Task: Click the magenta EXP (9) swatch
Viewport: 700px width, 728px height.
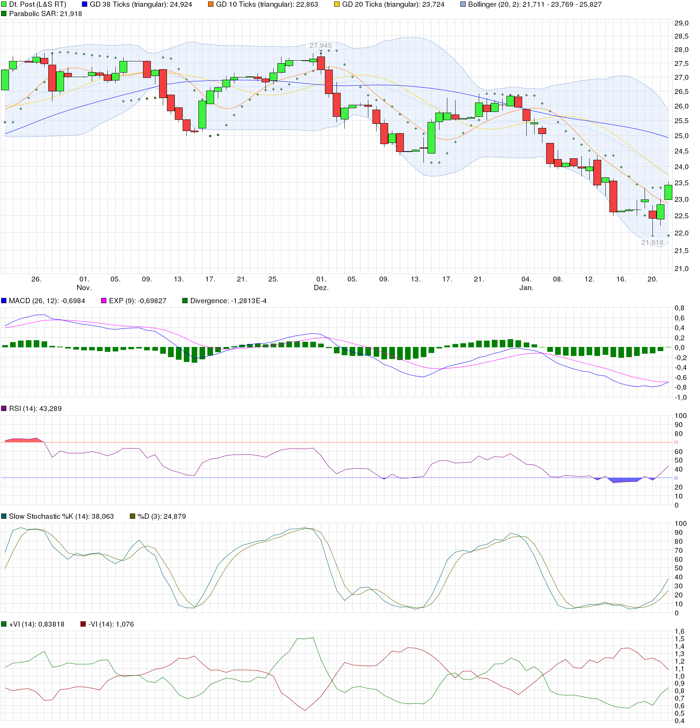Action: click(104, 301)
